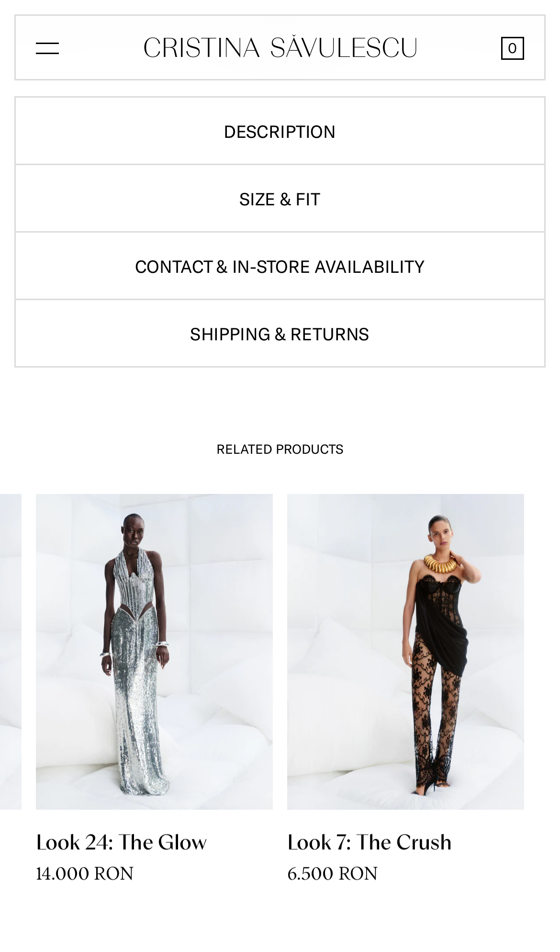Viewport: 560px width, 952px height.
Task: Click the 6.500 RON price
Action: pos(332,874)
